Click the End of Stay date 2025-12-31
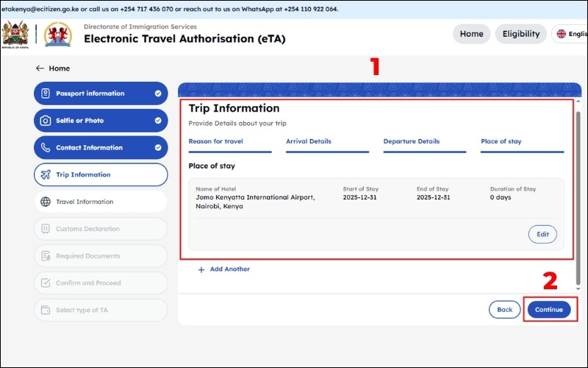 point(433,197)
